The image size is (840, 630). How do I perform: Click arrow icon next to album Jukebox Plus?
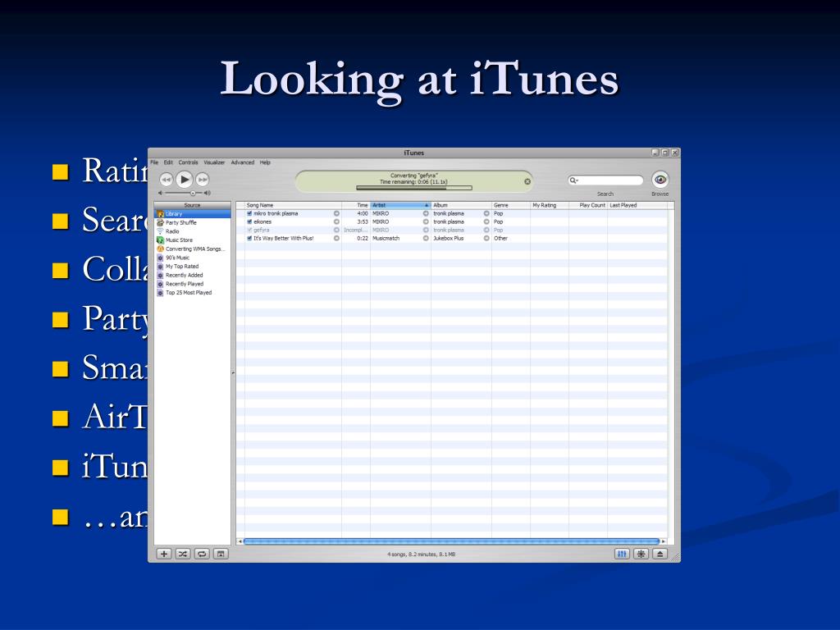coord(486,239)
